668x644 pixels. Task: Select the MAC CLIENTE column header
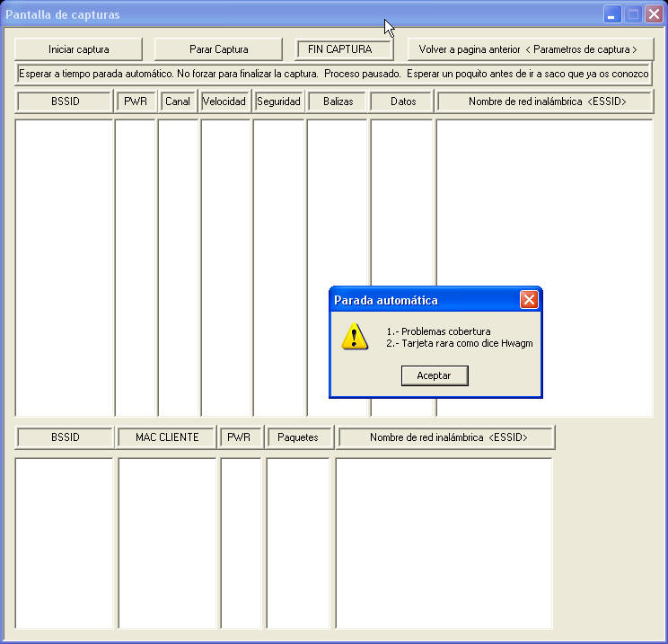(167, 437)
